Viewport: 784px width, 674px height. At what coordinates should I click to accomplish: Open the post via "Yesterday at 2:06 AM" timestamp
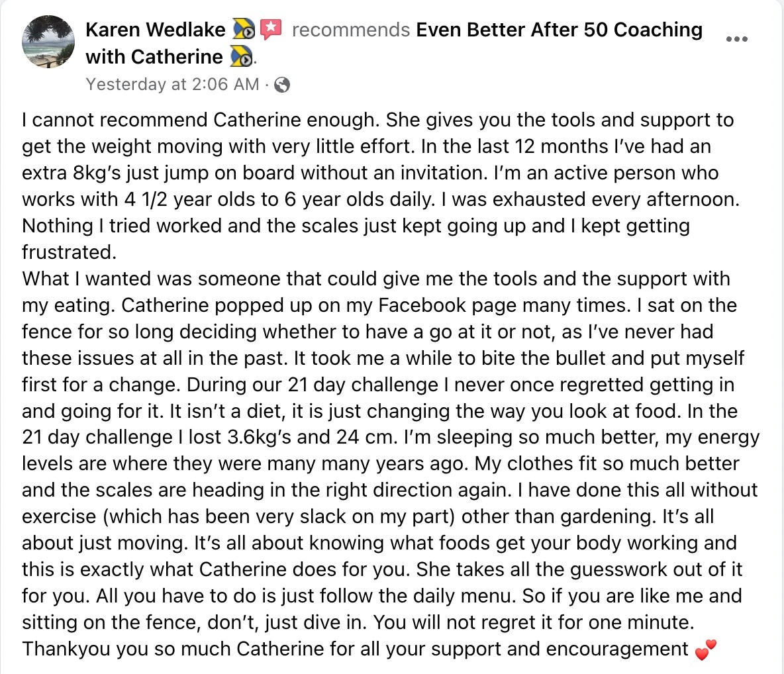pos(173,84)
